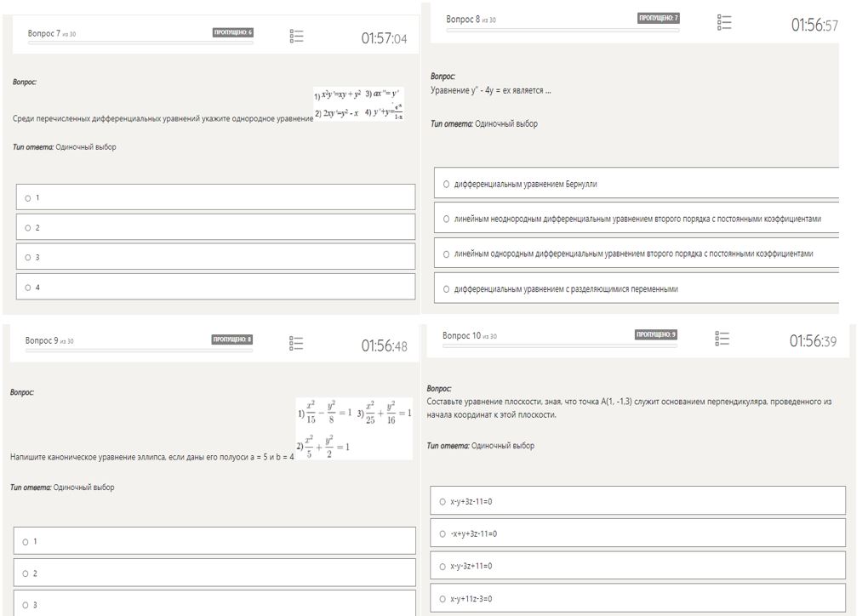Click the 'Пропущено: 8' badge in question 9
This screenshot has height=616, width=868.
click(232, 339)
